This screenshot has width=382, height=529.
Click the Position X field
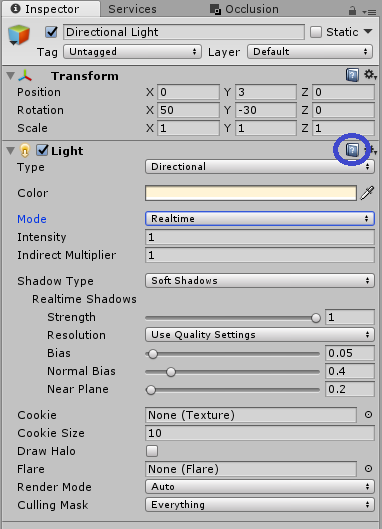[x=188, y=92]
